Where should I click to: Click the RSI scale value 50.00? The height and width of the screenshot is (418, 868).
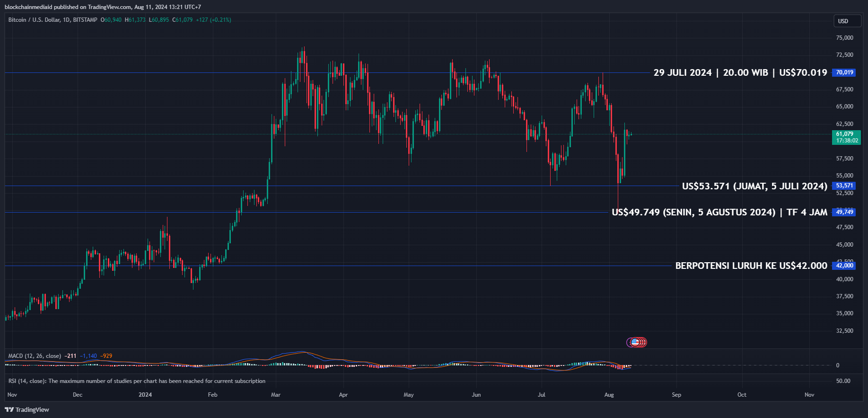tap(843, 381)
